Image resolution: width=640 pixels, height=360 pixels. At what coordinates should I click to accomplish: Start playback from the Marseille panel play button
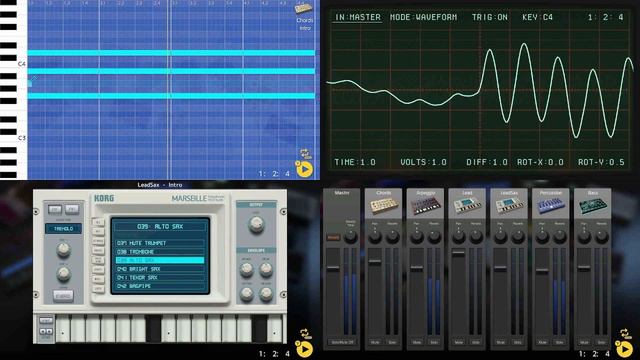[304, 349]
